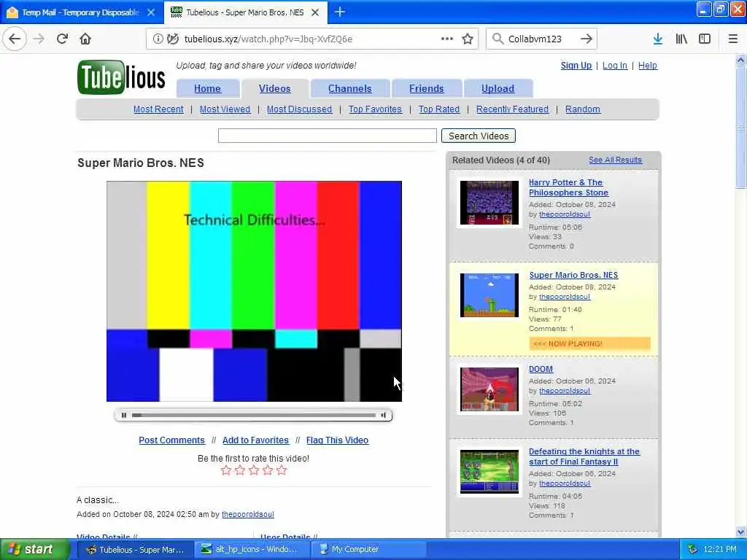Image resolution: width=747 pixels, height=560 pixels.
Task: Open the Harry Potter video thumbnail
Action: 489,203
